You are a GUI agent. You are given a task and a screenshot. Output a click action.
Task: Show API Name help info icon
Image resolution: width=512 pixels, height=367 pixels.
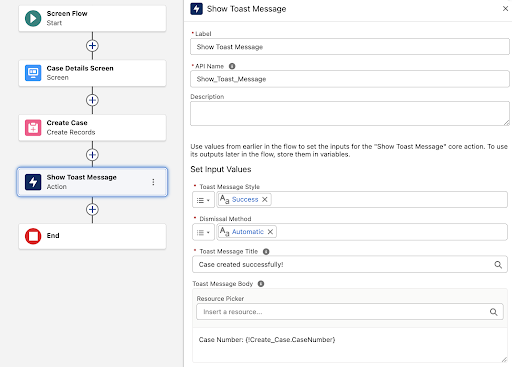(232, 66)
